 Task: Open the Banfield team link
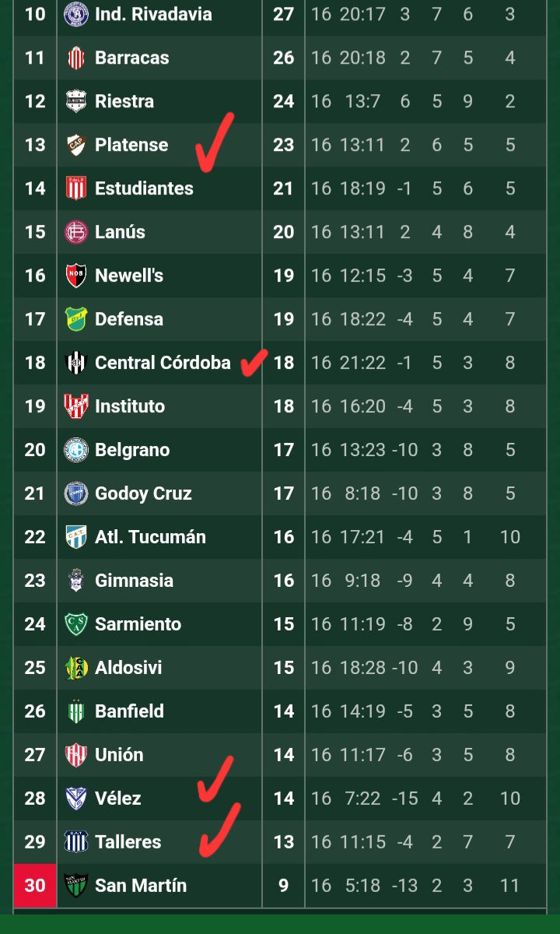point(129,711)
